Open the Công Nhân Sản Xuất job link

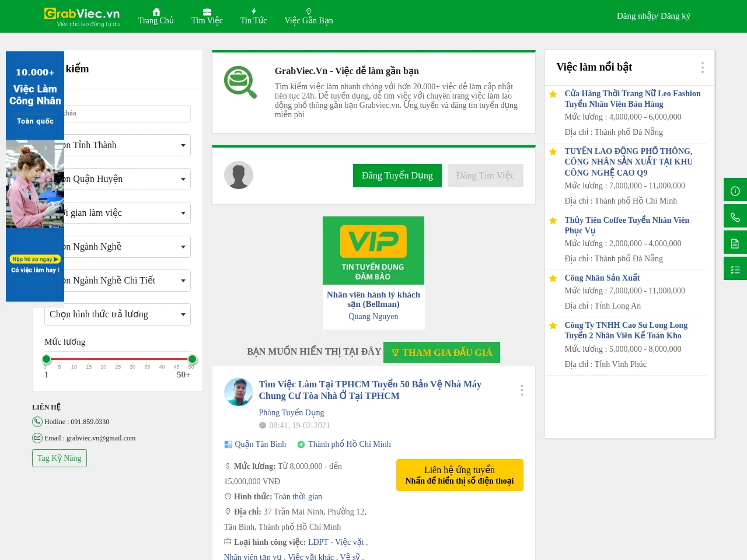602,278
